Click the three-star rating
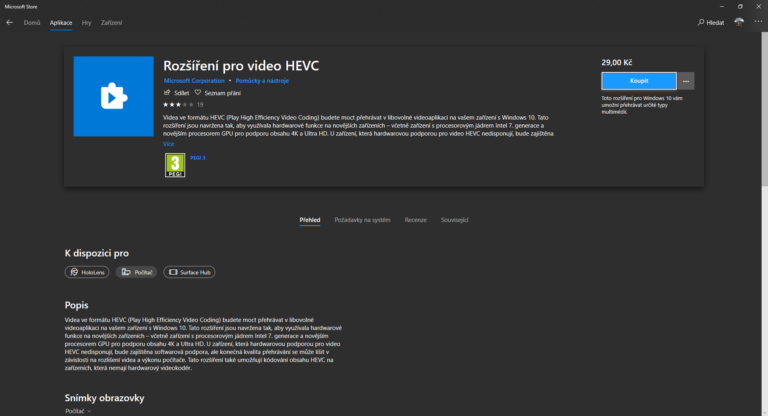The image size is (768, 416). (x=177, y=104)
